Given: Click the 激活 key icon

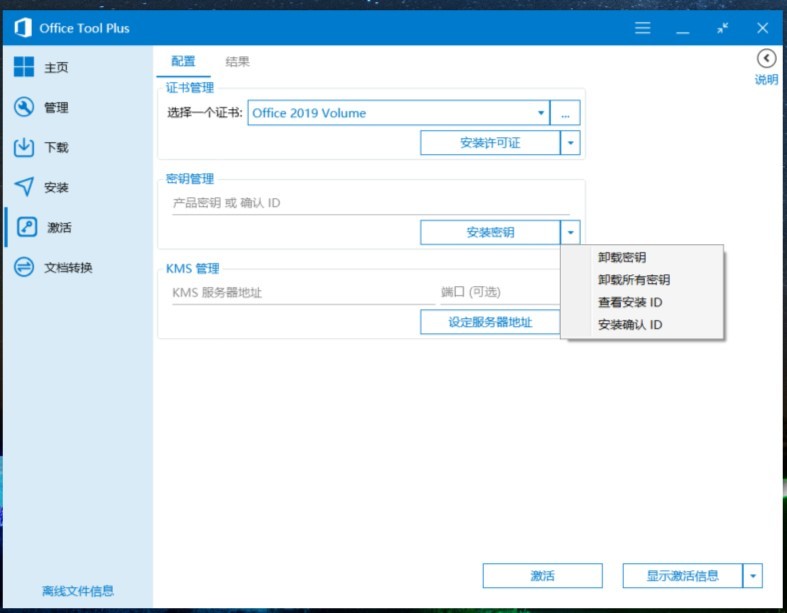Looking at the screenshot, I should click(28, 228).
